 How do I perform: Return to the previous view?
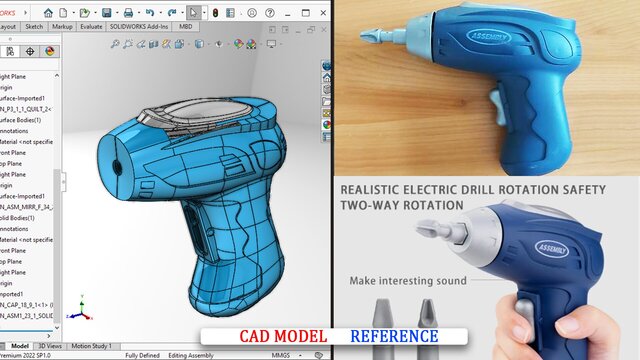[x=141, y=44]
